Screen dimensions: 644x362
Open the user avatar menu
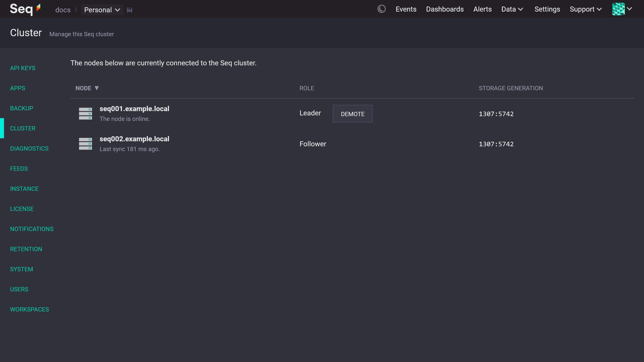pyautogui.click(x=619, y=9)
